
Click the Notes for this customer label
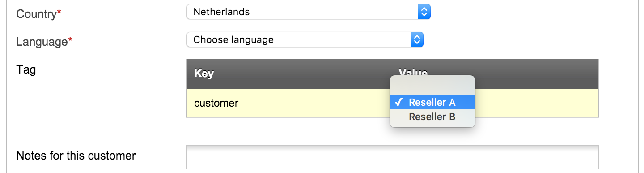(76, 156)
